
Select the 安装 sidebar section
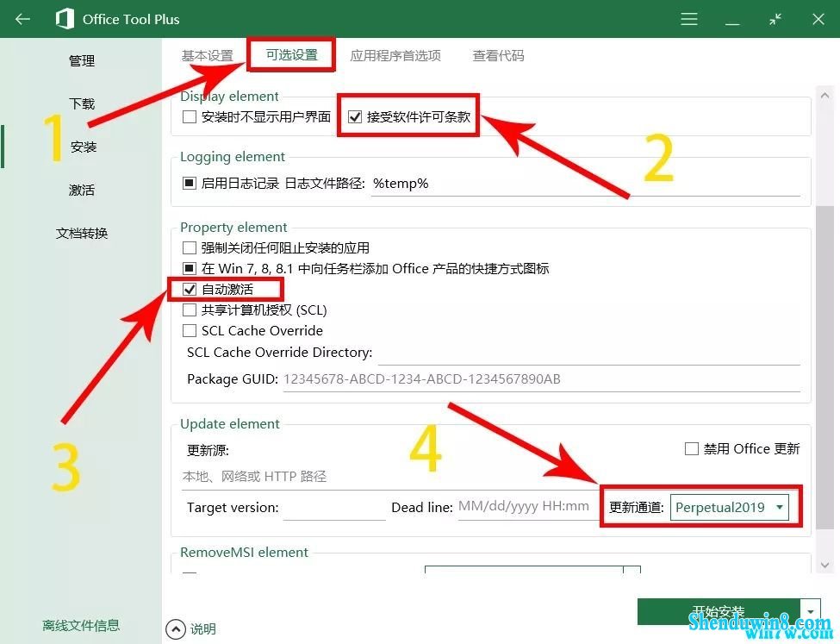pos(84,147)
